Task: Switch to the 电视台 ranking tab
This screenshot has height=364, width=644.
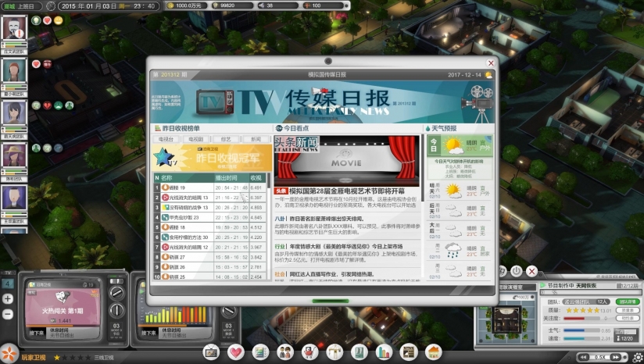Action: point(166,139)
